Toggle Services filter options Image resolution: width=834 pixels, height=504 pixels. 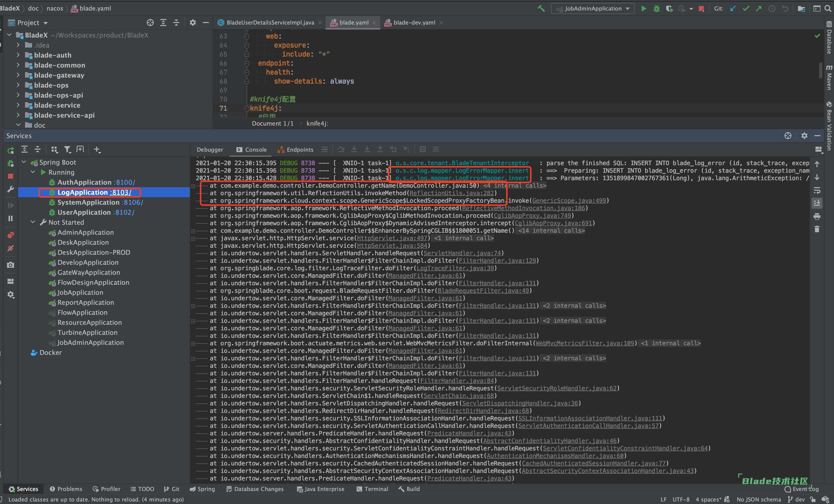pyautogui.click(x=67, y=149)
